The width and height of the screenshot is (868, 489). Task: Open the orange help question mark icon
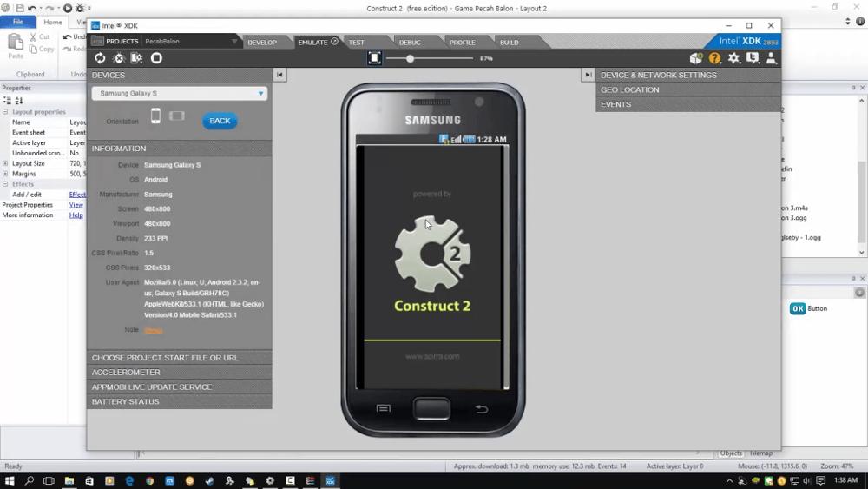click(714, 58)
